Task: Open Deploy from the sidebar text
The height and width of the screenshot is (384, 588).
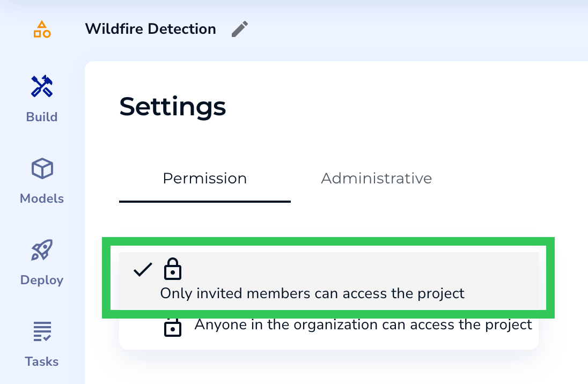Action: tap(41, 279)
